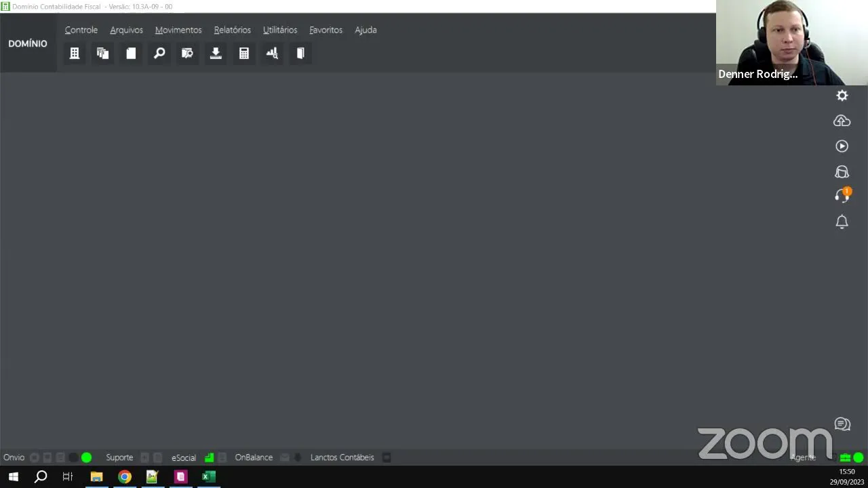This screenshot has height=488, width=868.
Task: Open Excel from the taskbar
Action: coord(208,476)
